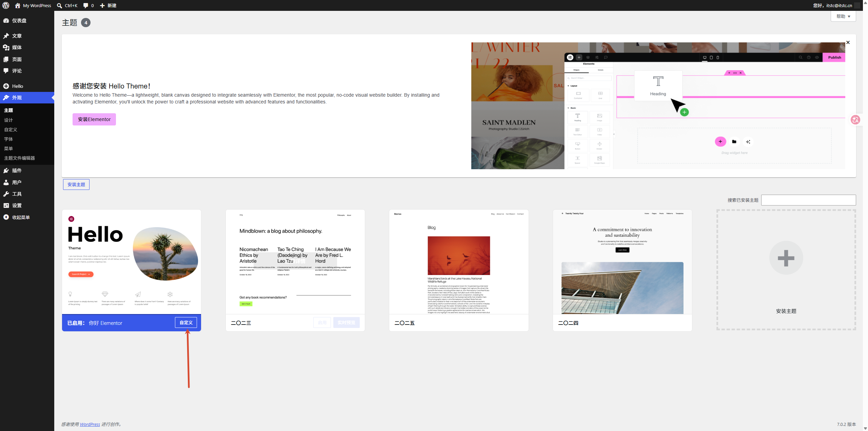Image resolution: width=868 pixels, height=431 pixels.
Task: Dismiss the Hello Theme welcome notice
Action: tap(848, 42)
